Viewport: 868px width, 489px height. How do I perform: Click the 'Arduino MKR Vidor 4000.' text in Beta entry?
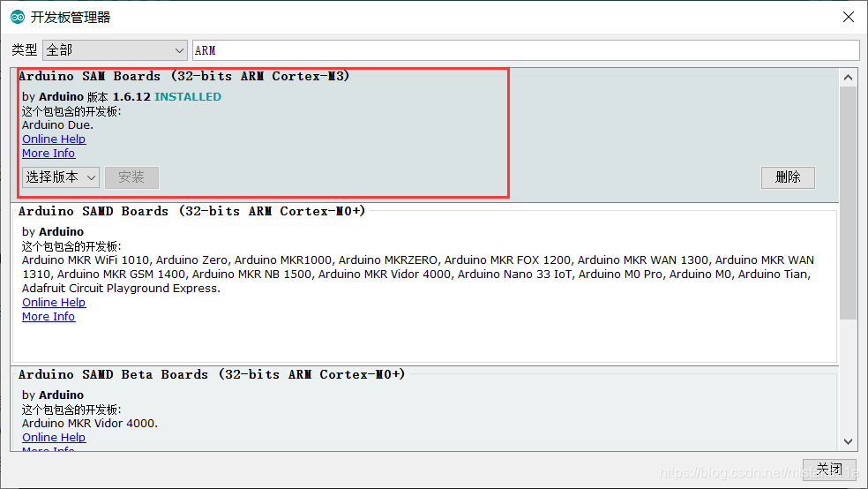coord(90,424)
